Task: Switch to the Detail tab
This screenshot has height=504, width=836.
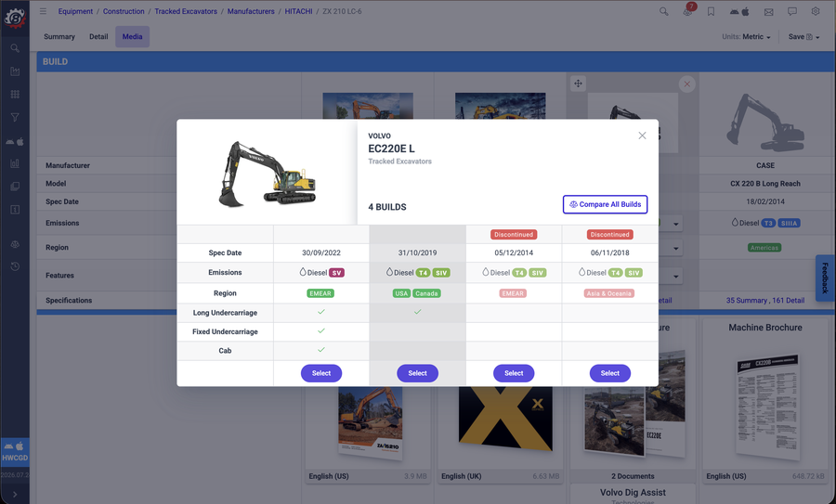Action: coord(98,37)
